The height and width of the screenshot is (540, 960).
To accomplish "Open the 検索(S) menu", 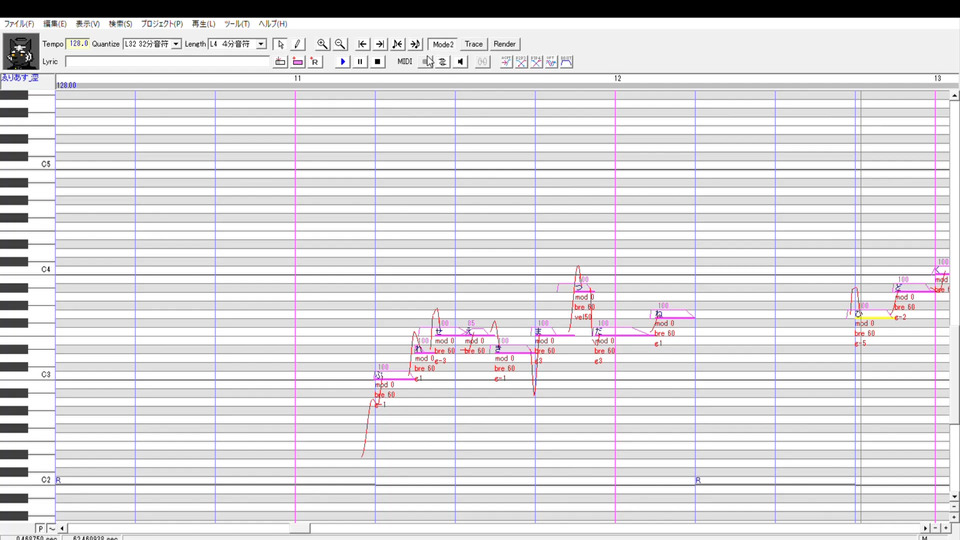I will coord(120,24).
